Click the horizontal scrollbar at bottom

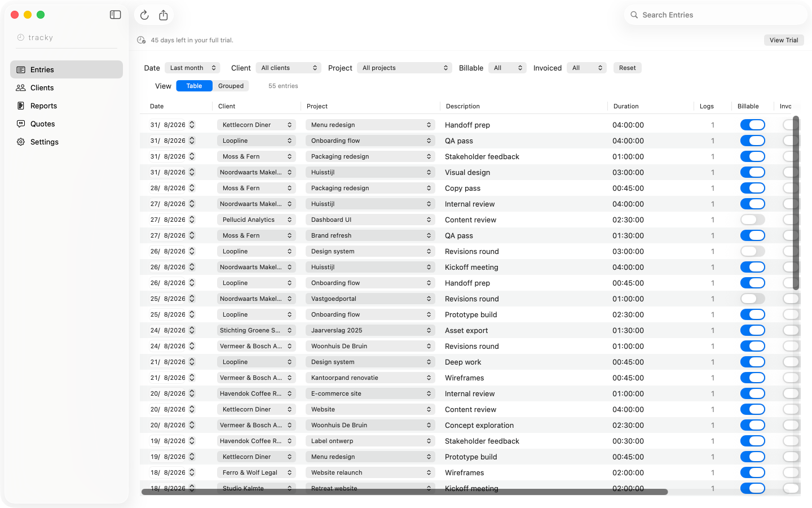pyautogui.click(x=404, y=492)
